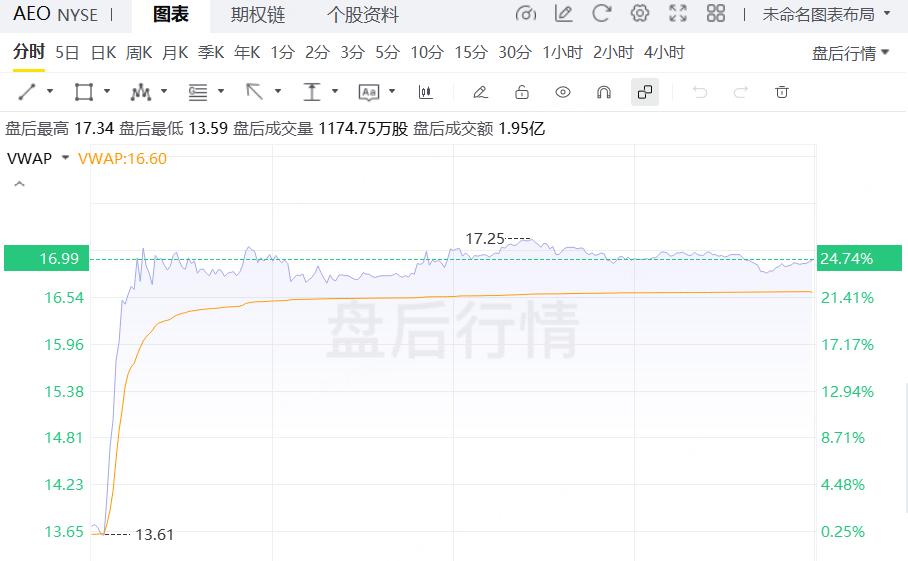Image resolution: width=908 pixels, height=561 pixels.
Task: Click the 13.61 low marker label
Action: pos(154,534)
